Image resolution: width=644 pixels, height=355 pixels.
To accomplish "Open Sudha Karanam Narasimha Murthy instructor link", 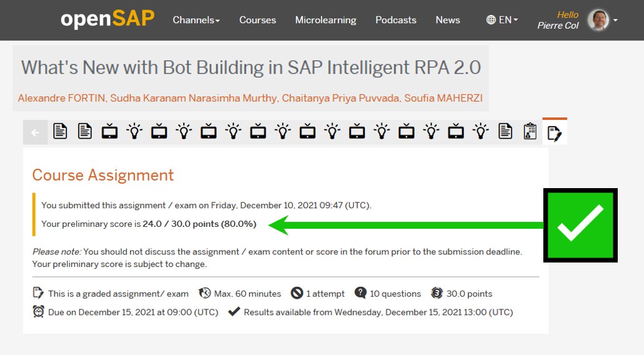I will pos(194,98).
